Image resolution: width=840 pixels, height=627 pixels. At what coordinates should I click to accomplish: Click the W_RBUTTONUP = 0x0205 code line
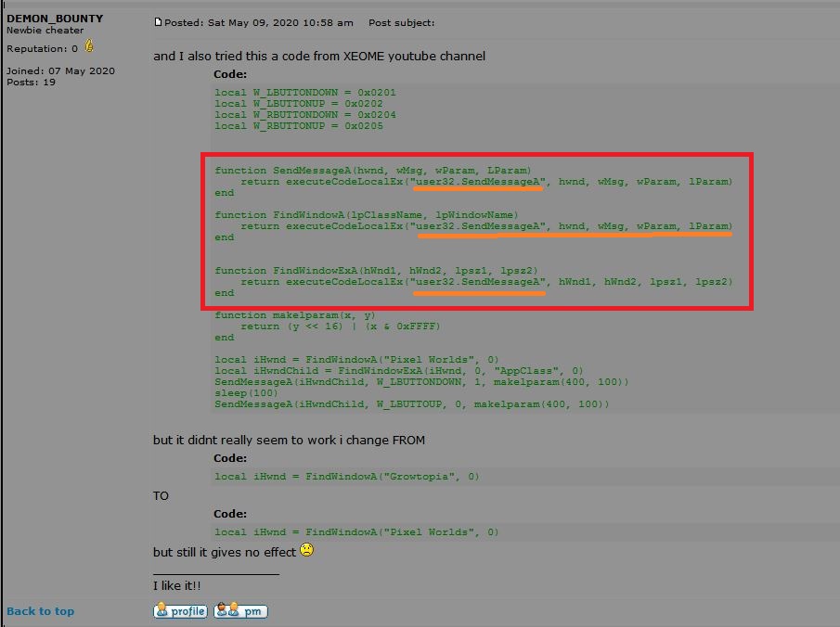(x=299, y=126)
